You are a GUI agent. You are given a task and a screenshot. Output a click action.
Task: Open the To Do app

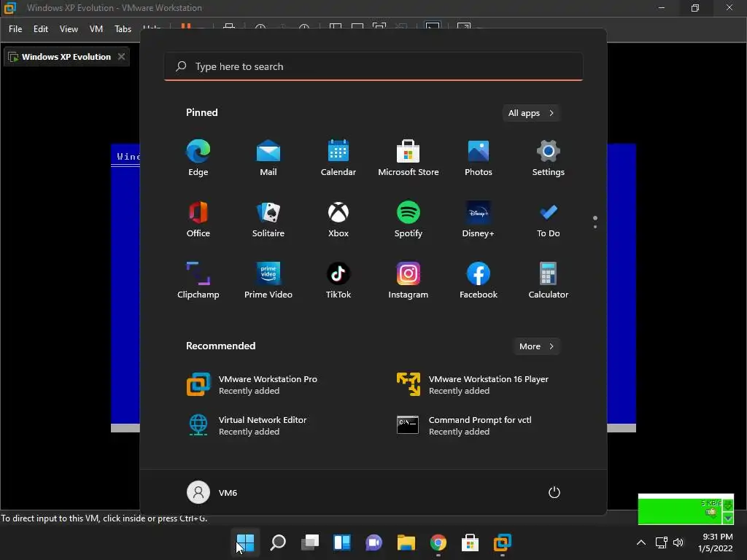click(549, 219)
